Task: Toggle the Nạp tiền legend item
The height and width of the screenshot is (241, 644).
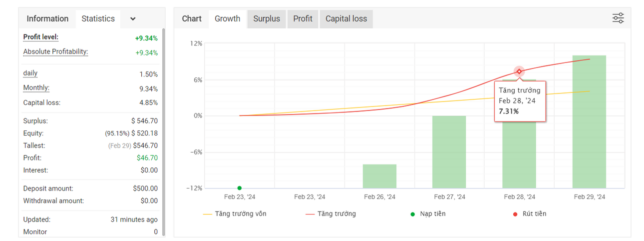Action: click(428, 213)
